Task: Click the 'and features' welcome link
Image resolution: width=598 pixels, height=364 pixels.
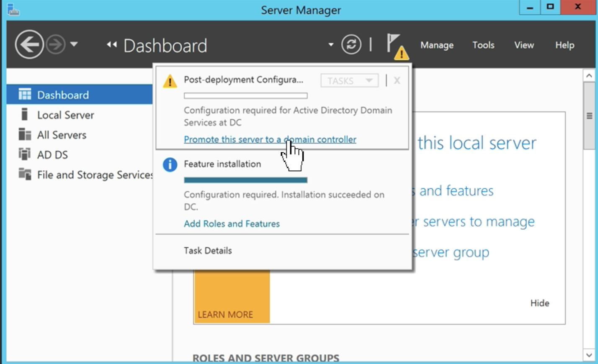Action: point(456,191)
